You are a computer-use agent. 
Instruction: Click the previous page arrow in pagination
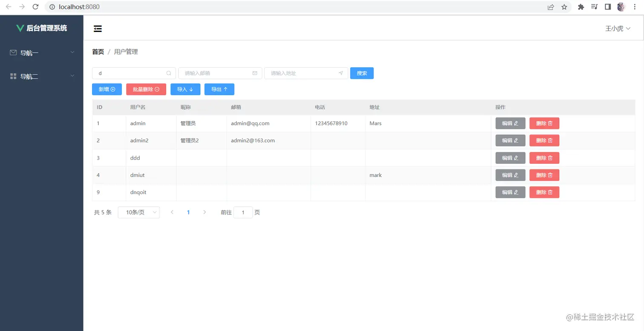coord(172,212)
